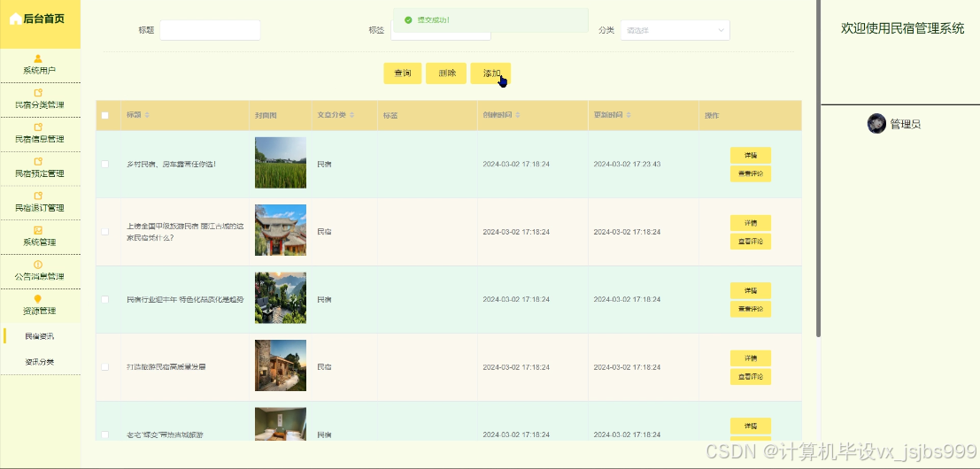Open 详情 for 打造旅游民宿高质量发展 row
The image size is (980, 469).
click(x=751, y=358)
